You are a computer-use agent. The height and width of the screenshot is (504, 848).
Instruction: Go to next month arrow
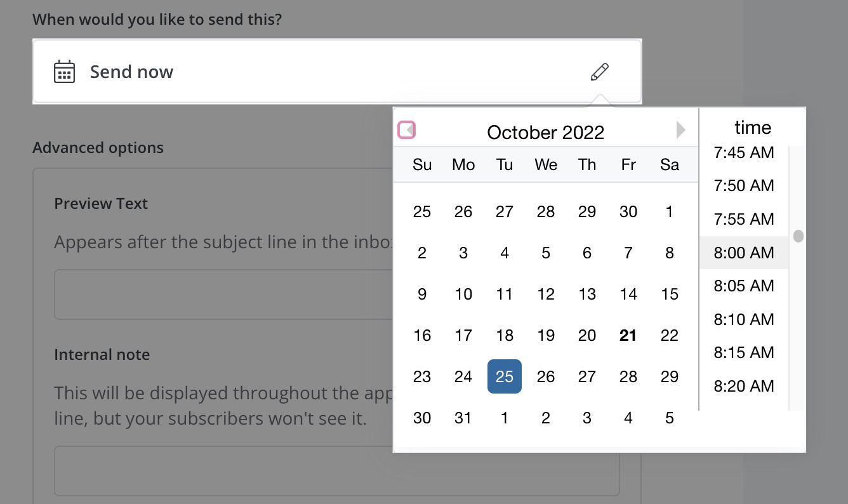[x=680, y=130]
